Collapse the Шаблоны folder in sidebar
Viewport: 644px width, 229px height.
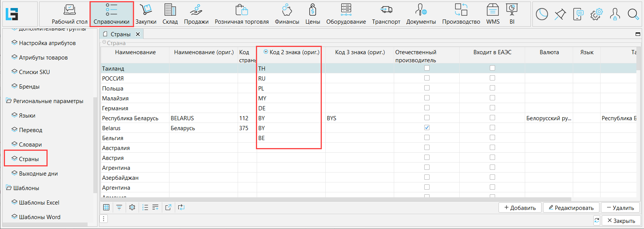9,188
